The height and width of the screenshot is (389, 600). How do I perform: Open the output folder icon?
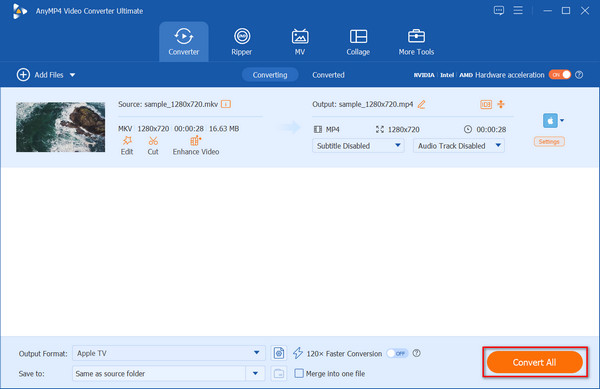click(279, 373)
